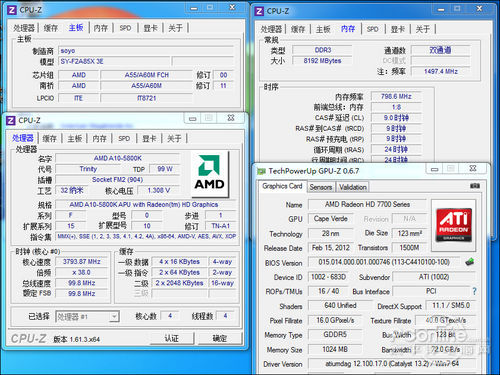Minimize the CPU-Z memory window

(x=441, y=9)
